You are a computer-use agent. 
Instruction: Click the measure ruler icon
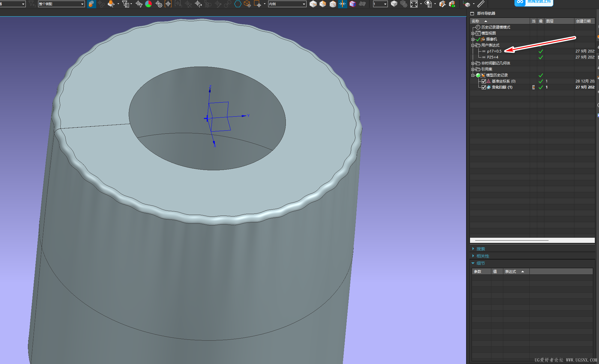point(481,4)
